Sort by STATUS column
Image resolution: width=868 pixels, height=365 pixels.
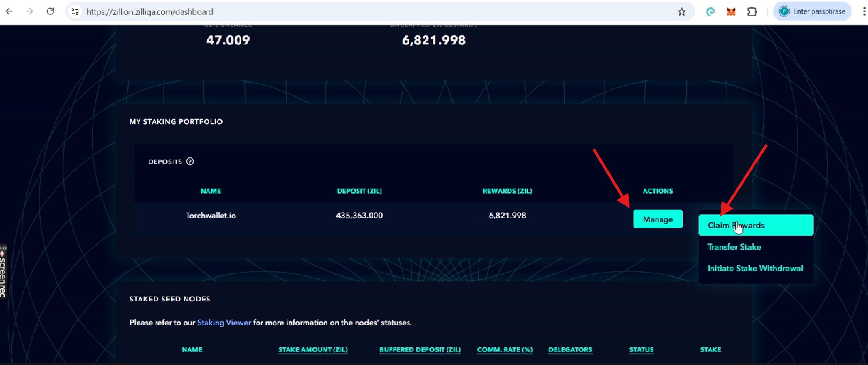641,349
